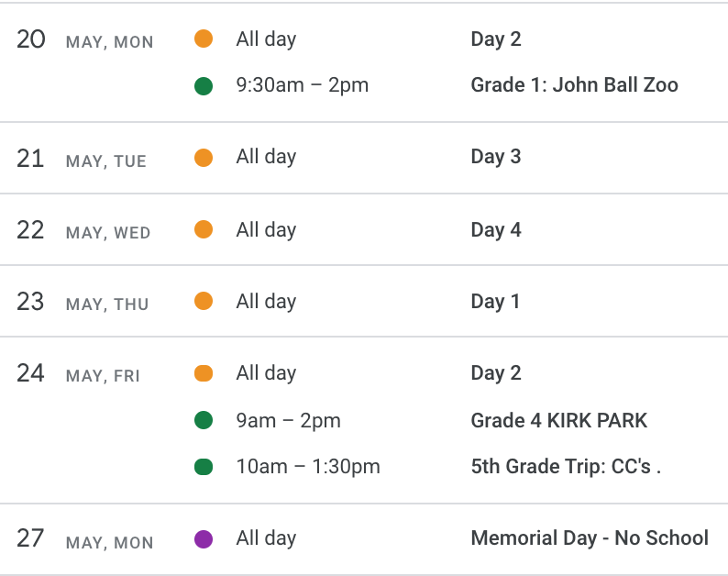
Task: Open Day 3 event on May 21
Action: (x=496, y=157)
